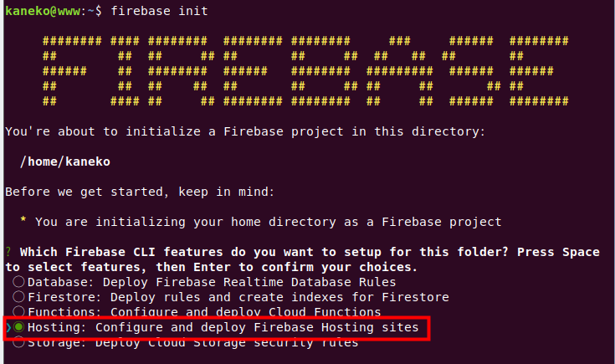Select the Functions feature radio circle
Screen dimensions: 615x364
coord(18,311)
